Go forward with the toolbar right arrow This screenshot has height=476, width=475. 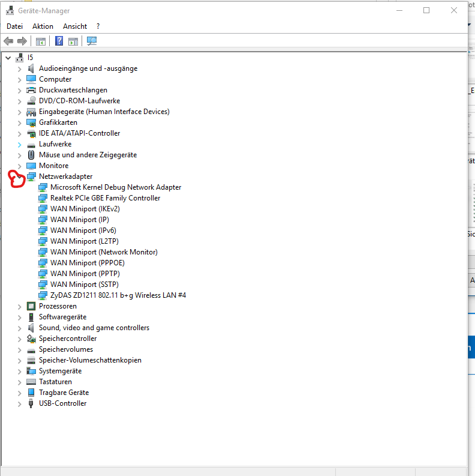(x=22, y=41)
